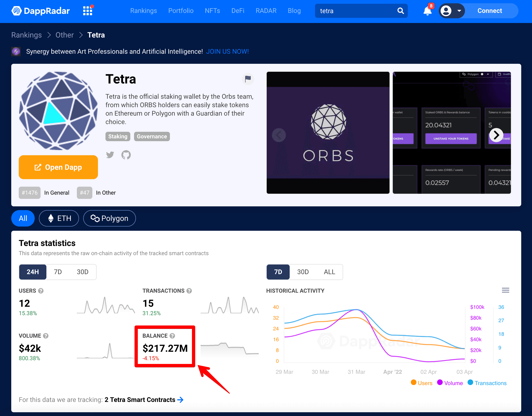This screenshot has width=532, height=416.
Task: Open the staking dashboard screenshot thumbnail
Action: pyautogui.click(x=452, y=132)
